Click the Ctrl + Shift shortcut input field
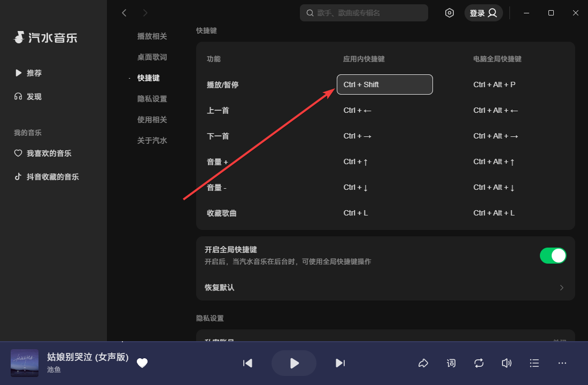Image resolution: width=588 pixels, height=385 pixels. [x=384, y=84]
